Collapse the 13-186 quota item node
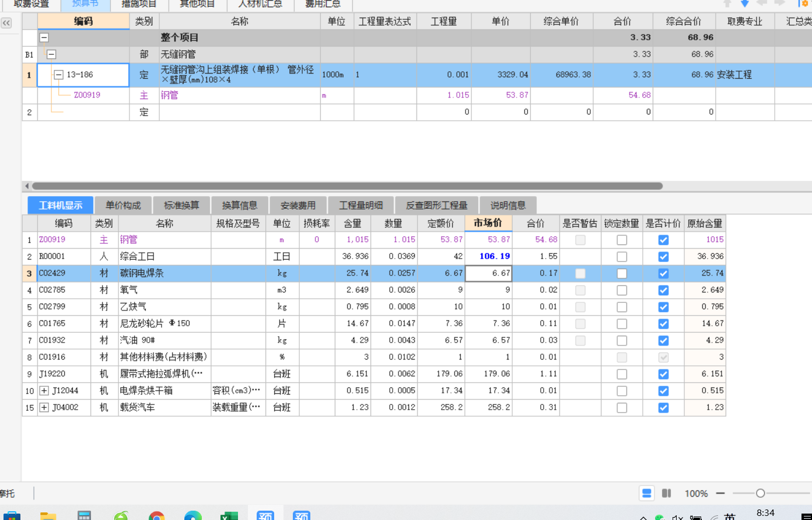The image size is (812, 520). [58, 75]
